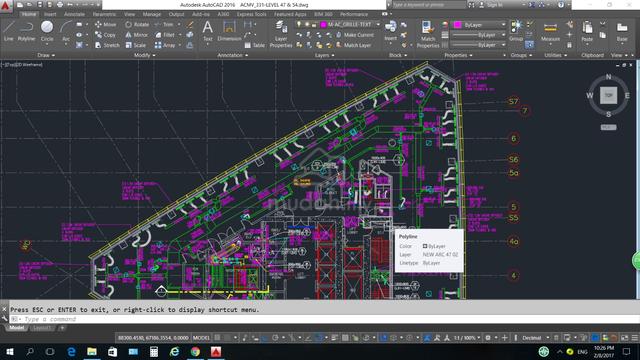Expand the Modify panel
The height and width of the screenshot is (360, 640).
pyautogui.click(x=144, y=55)
